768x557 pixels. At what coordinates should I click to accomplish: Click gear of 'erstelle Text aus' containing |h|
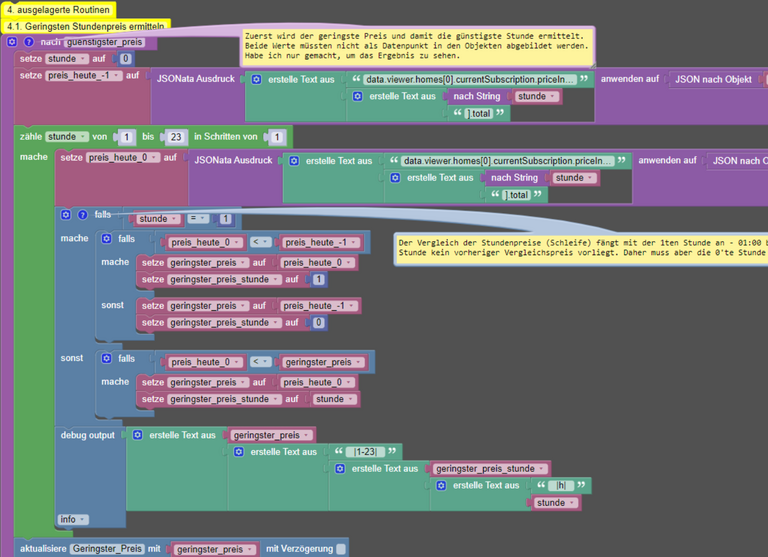coord(442,485)
